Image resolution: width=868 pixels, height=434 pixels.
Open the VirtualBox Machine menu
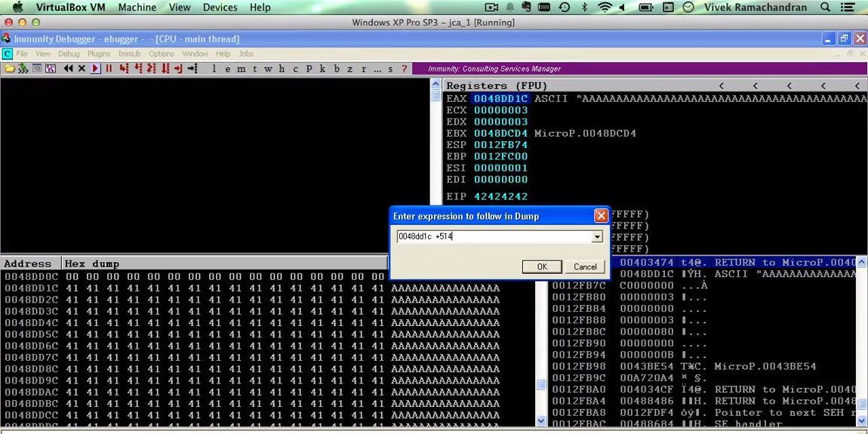tap(137, 8)
